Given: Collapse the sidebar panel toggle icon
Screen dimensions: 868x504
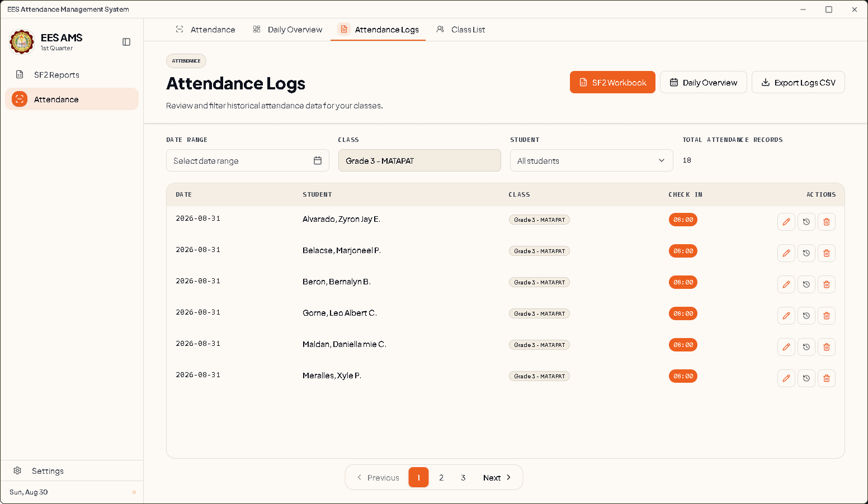Looking at the screenshot, I should [x=126, y=42].
